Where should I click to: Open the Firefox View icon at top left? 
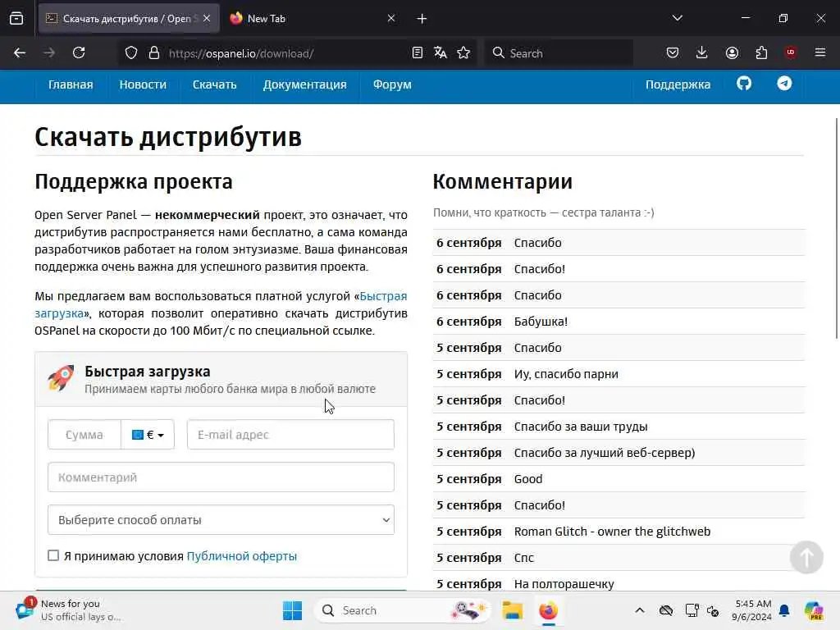click(16, 18)
